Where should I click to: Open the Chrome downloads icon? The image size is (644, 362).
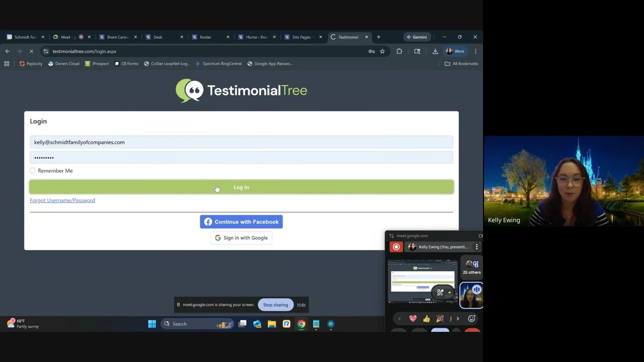coord(435,51)
